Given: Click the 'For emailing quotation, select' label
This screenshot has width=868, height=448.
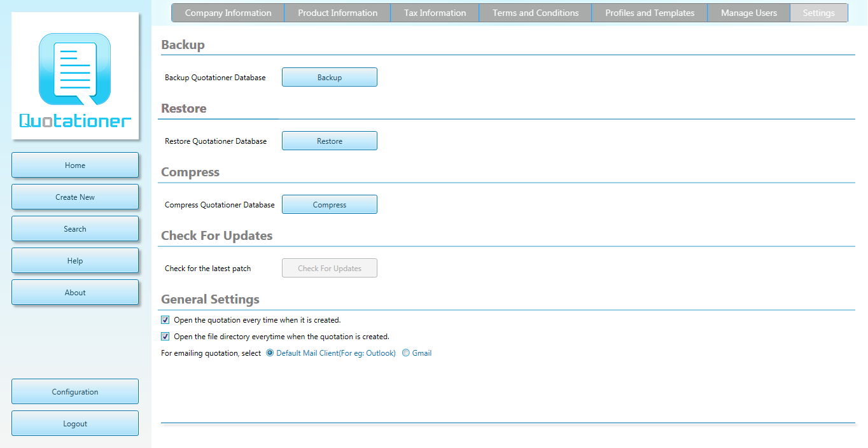Looking at the screenshot, I should pos(211,353).
